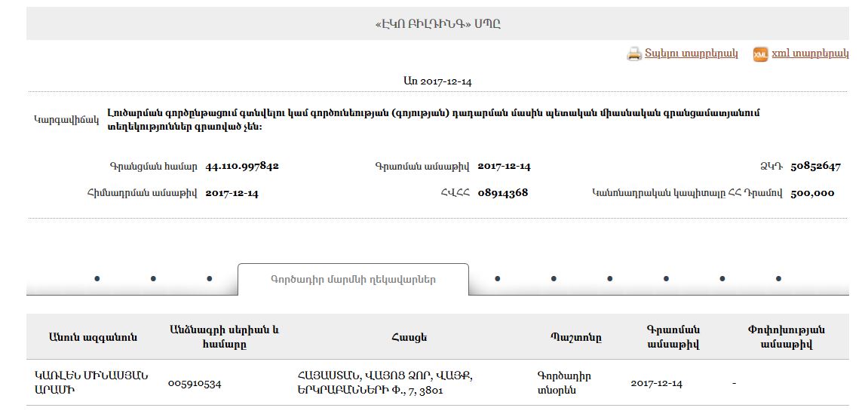
Task: Click the «ՁԿԴ» value 50852647
Action: (x=815, y=166)
